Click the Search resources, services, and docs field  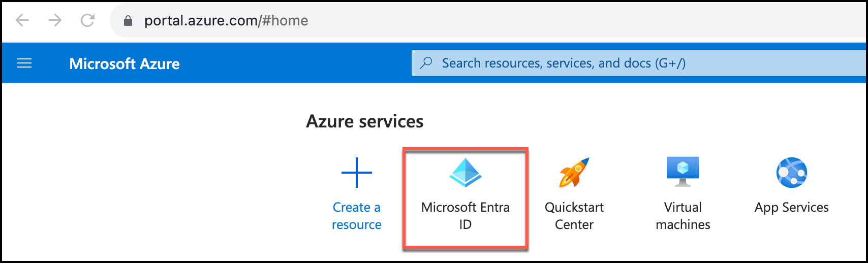click(563, 63)
